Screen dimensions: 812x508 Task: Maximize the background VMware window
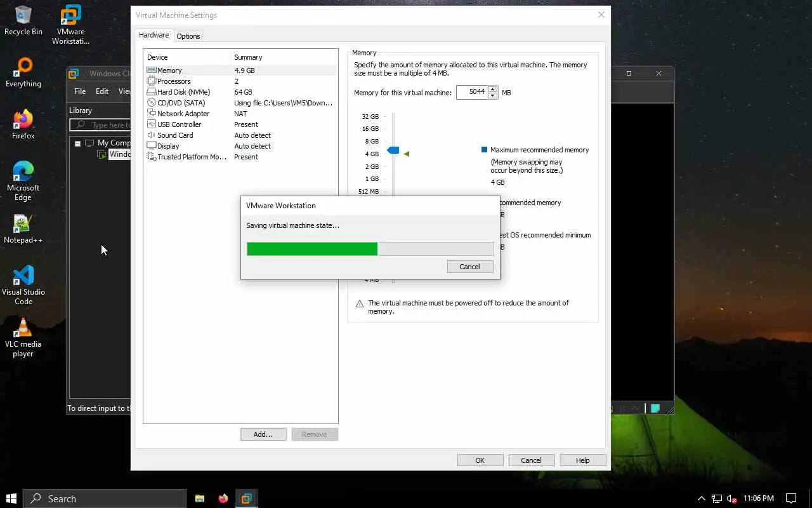point(629,73)
